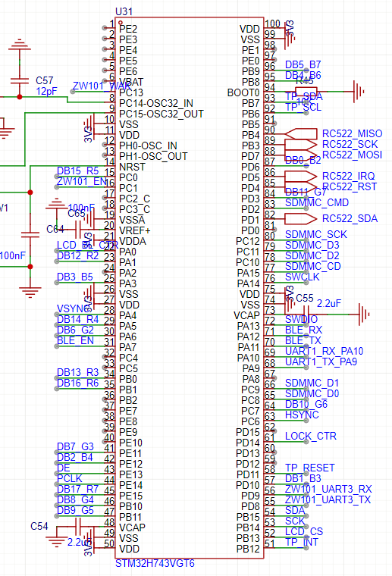Select the ZW101_EN net label
This screenshot has height=576, width=392.
click(x=82, y=181)
